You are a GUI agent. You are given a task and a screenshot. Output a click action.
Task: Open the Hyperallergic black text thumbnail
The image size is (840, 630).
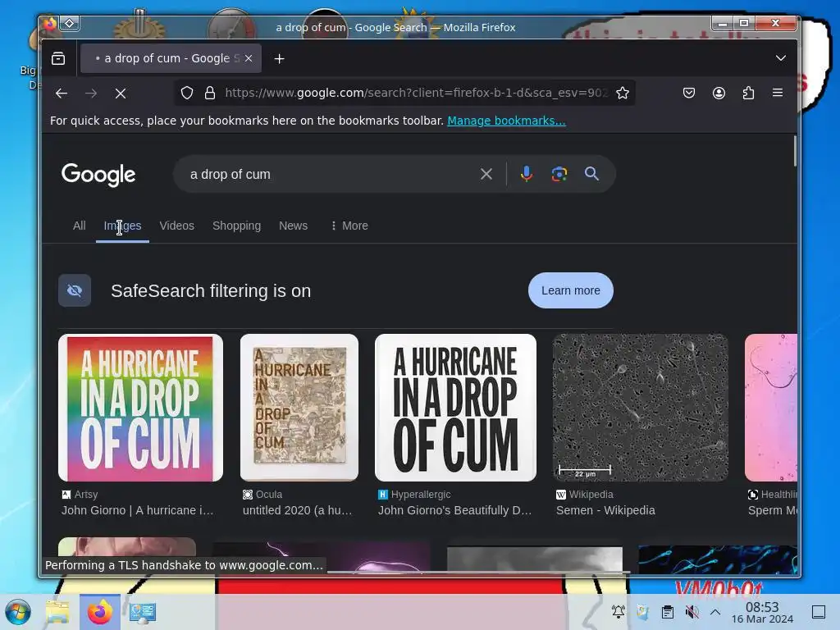pos(455,408)
